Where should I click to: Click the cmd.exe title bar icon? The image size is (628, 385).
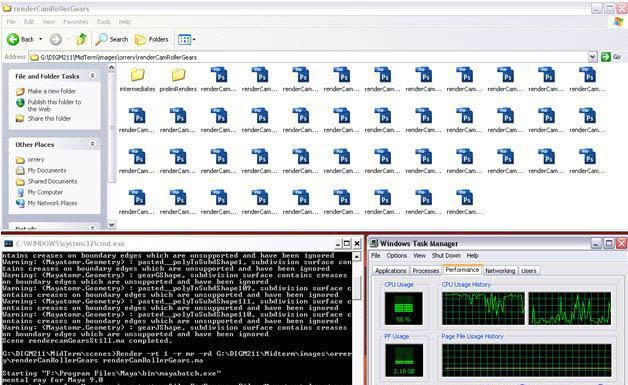[8, 244]
